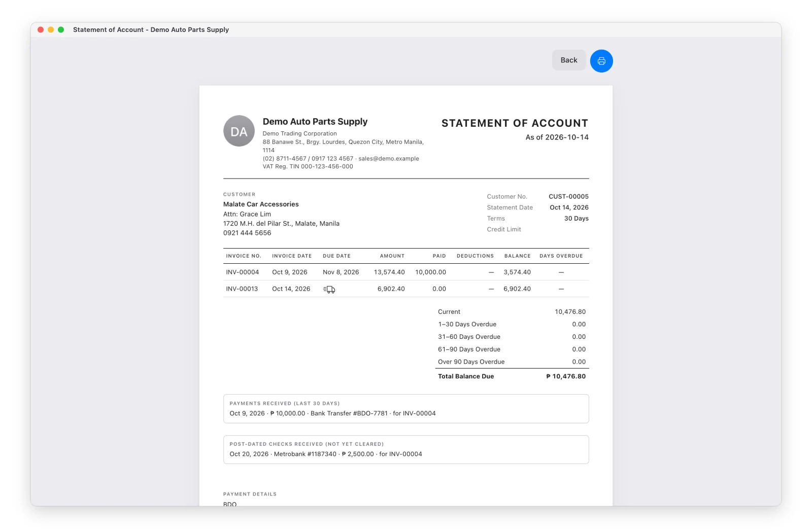Click the balance 3,574.40
812x529 pixels.
517,272
